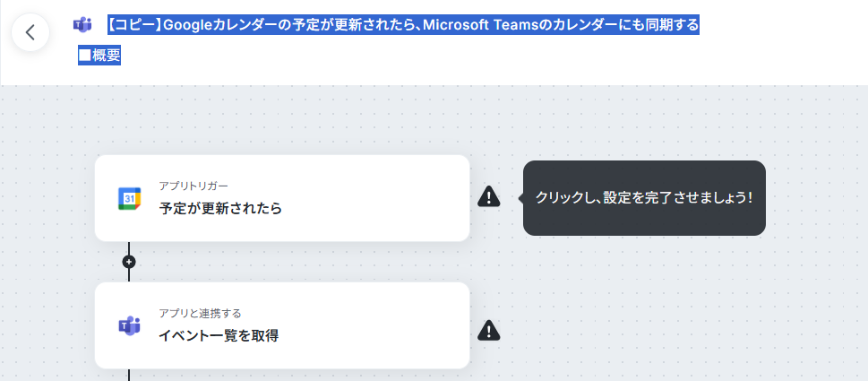Viewport: 868px width, 381px height.
Task: Click the Google Calendar icon in the trigger card
Action: (x=130, y=198)
